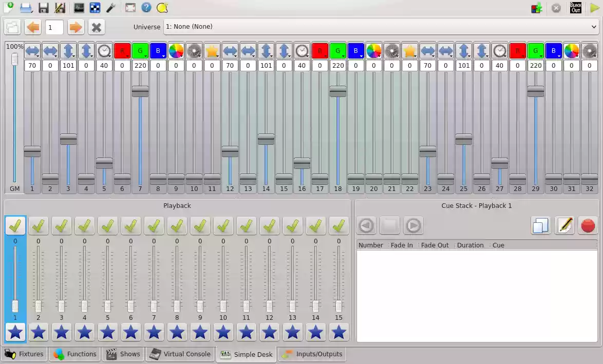Flash playback 9 with its star button
Image resolution: width=603 pixels, height=364 pixels.
[200, 332]
